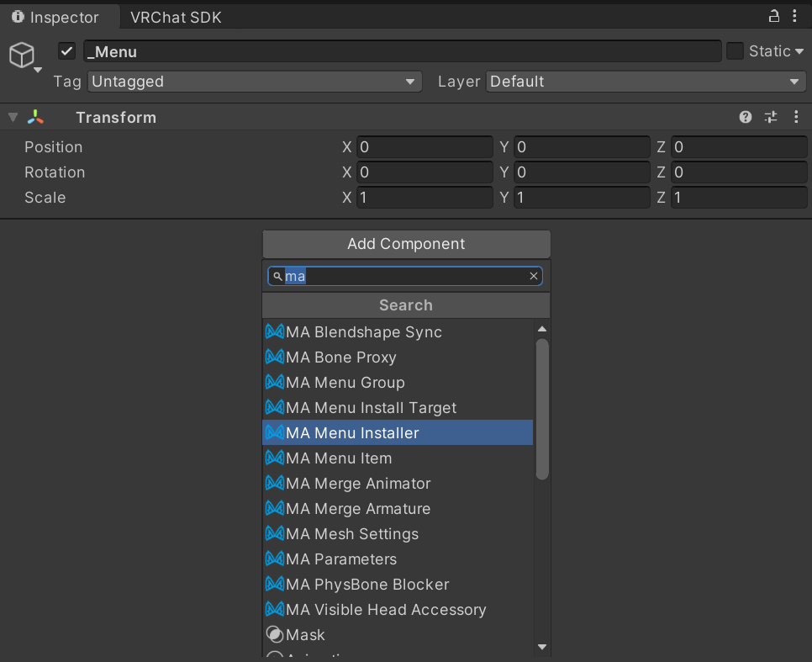Toggle the _Menu object active checkbox
This screenshot has height=662, width=812.
pos(66,51)
